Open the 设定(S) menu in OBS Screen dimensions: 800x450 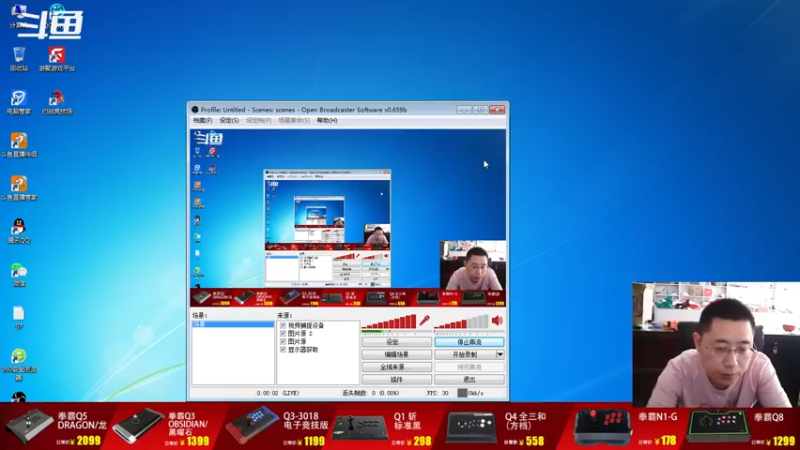(229, 120)
